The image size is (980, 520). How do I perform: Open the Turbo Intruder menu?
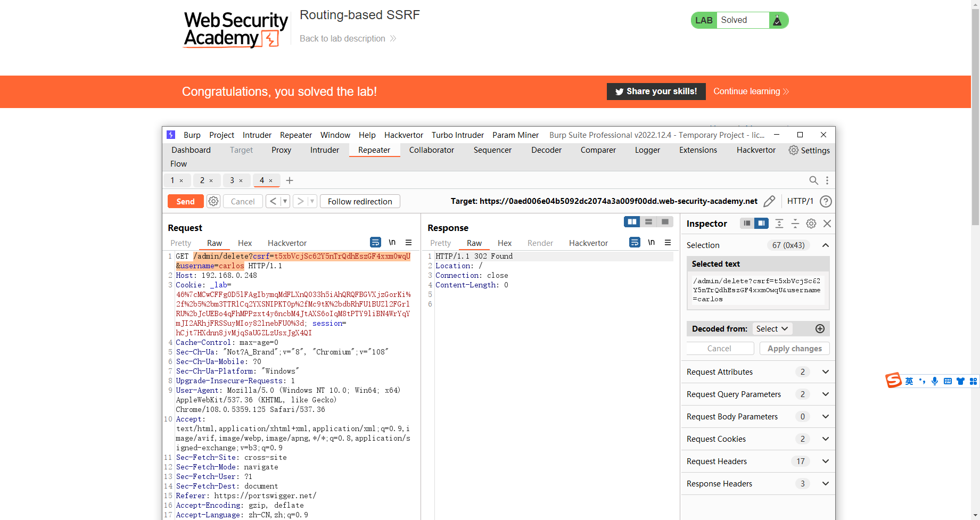click(457, 135)
